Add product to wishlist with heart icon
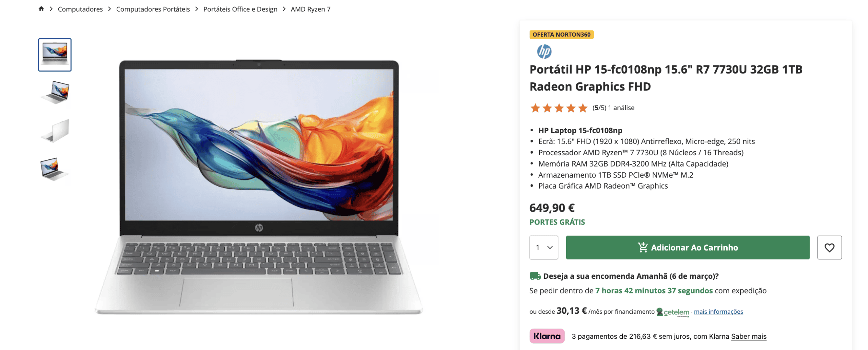 [x=829, y=248]
